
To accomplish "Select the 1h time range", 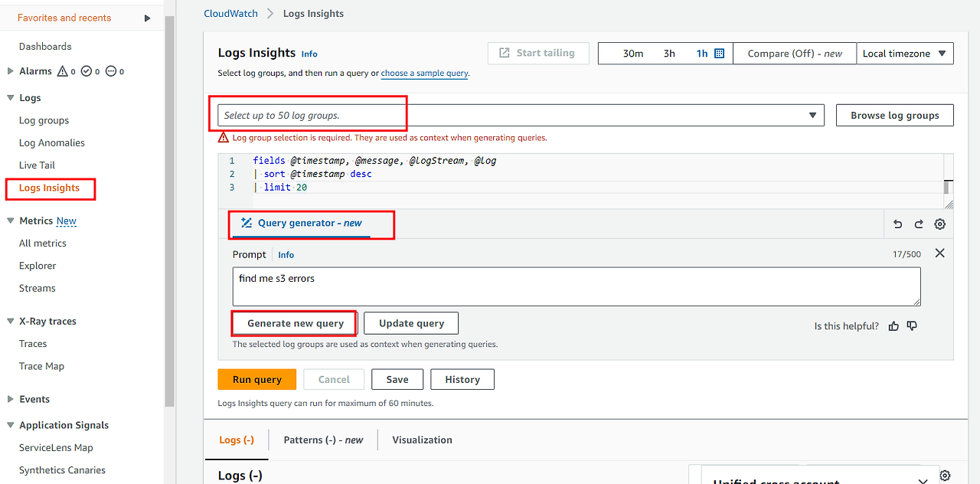I will click(702, 53).
